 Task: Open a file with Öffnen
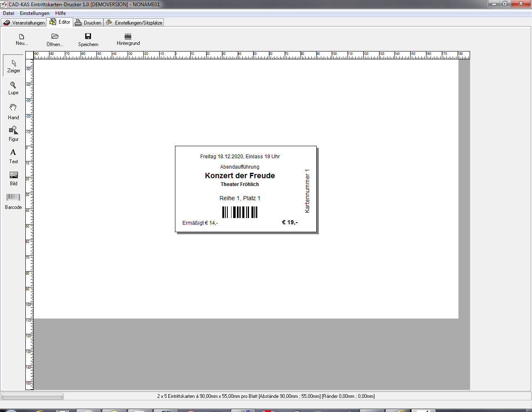55,39
